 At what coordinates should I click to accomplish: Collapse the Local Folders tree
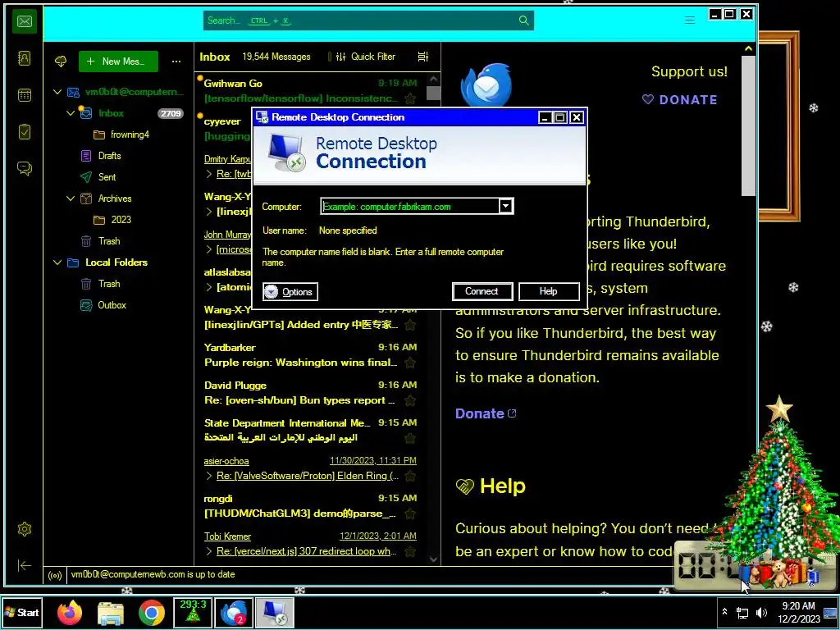pos(57,262)
